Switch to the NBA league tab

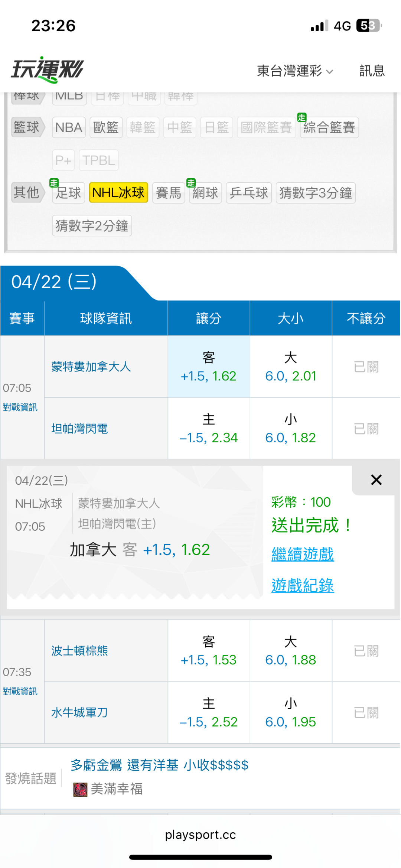coord(69,127)
